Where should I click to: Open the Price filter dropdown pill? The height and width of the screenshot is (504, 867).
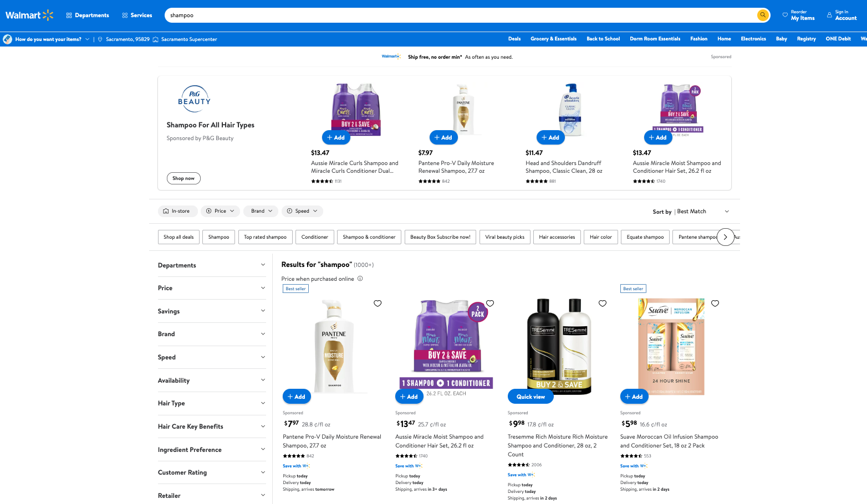[x=220, y=211]
